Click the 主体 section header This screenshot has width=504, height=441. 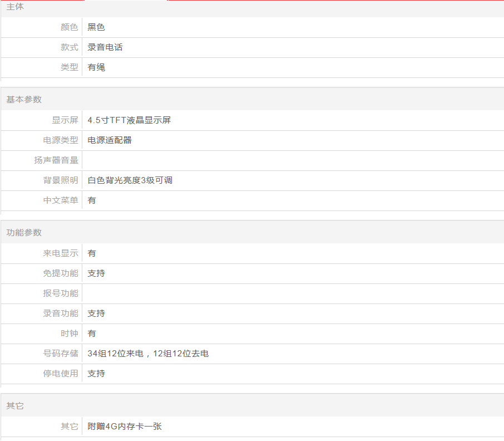tap(15, 7)
